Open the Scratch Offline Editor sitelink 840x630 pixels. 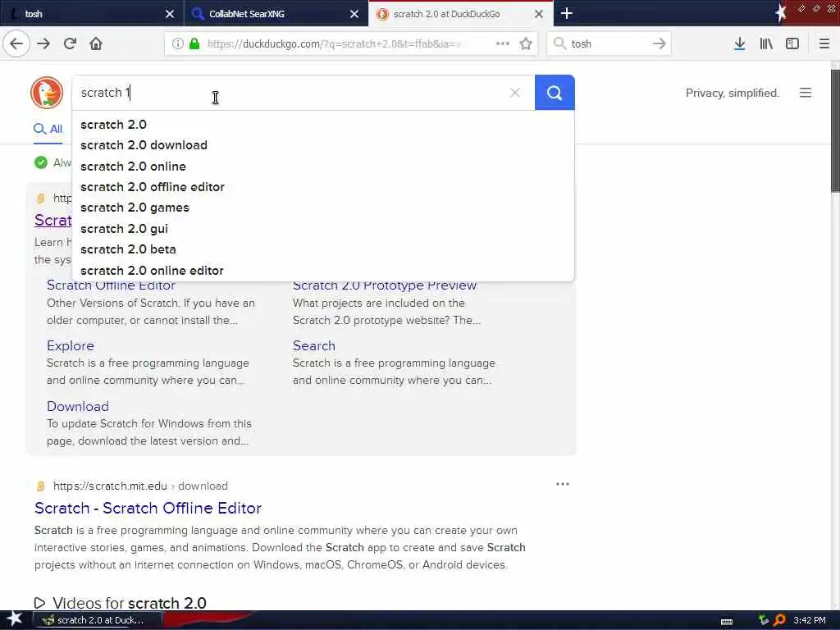pyautogui.click(x=111, y=285)
